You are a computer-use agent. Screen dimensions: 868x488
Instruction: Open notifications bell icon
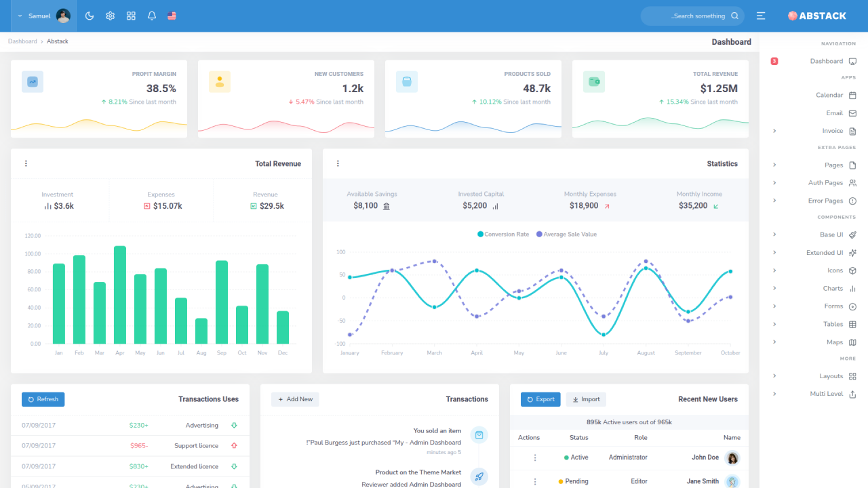[152, 16]
